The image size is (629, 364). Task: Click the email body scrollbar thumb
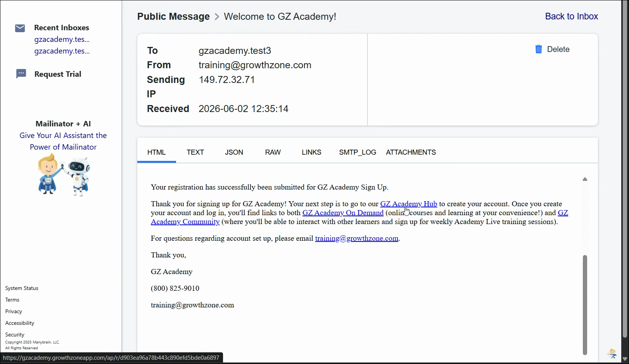[x=585, y=305]
